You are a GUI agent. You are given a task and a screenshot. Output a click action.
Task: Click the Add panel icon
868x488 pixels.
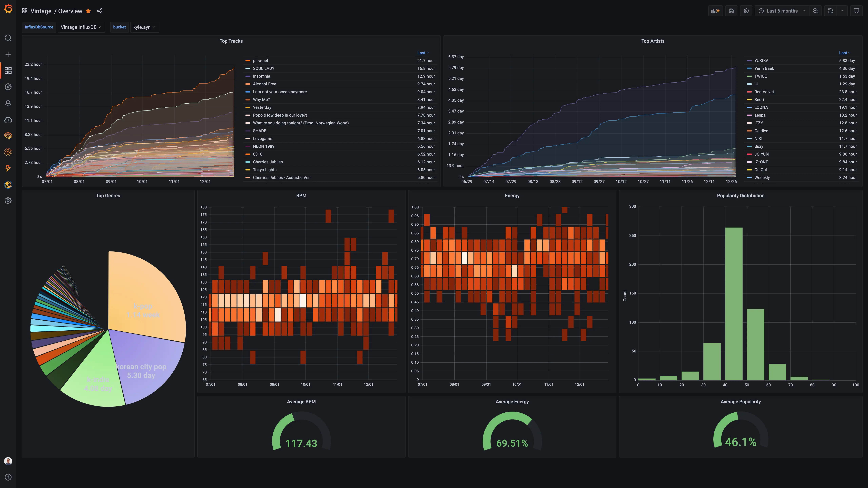pyautogui.click(x=715, y=11)
